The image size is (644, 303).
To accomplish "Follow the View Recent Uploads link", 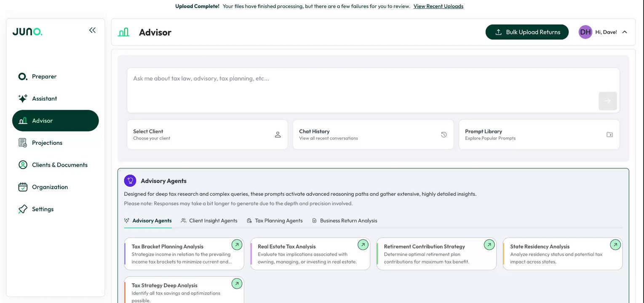I will pyautogui.click(x=438, y=6).
